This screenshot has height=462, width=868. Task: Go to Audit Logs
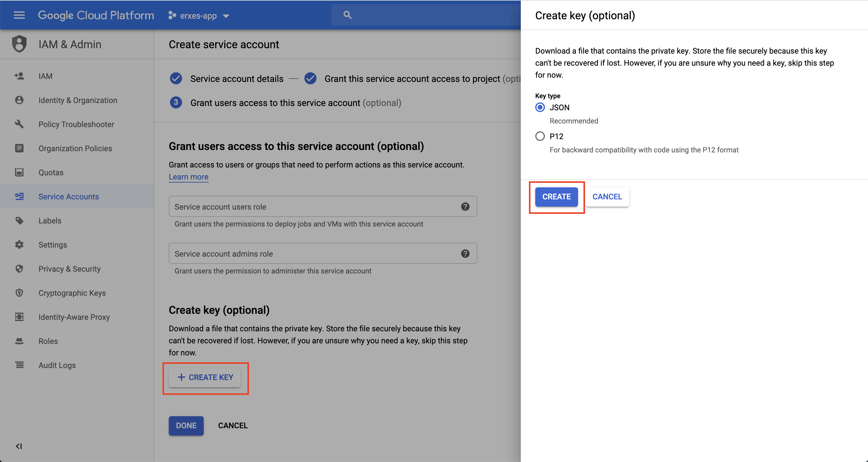tap(57, 365)
